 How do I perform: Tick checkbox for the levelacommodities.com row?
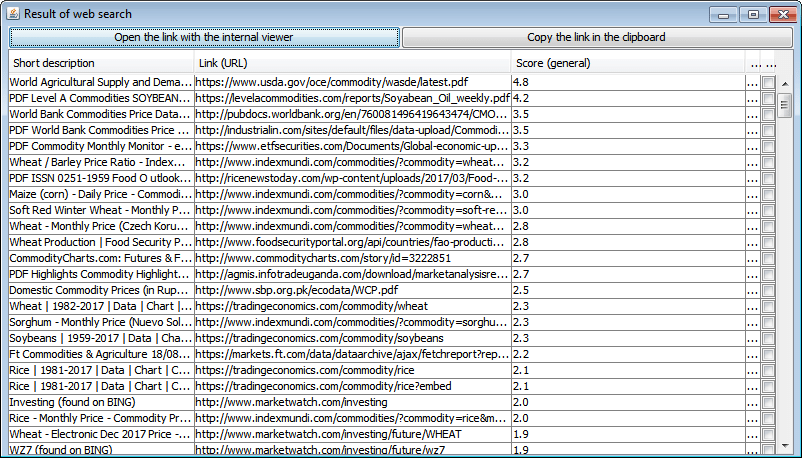[768, 98]
